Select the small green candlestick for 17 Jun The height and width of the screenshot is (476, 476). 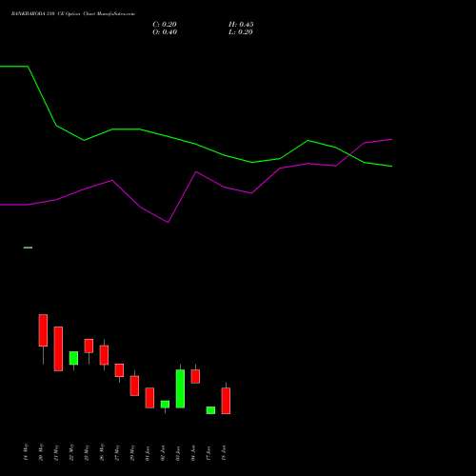(210, 410)
